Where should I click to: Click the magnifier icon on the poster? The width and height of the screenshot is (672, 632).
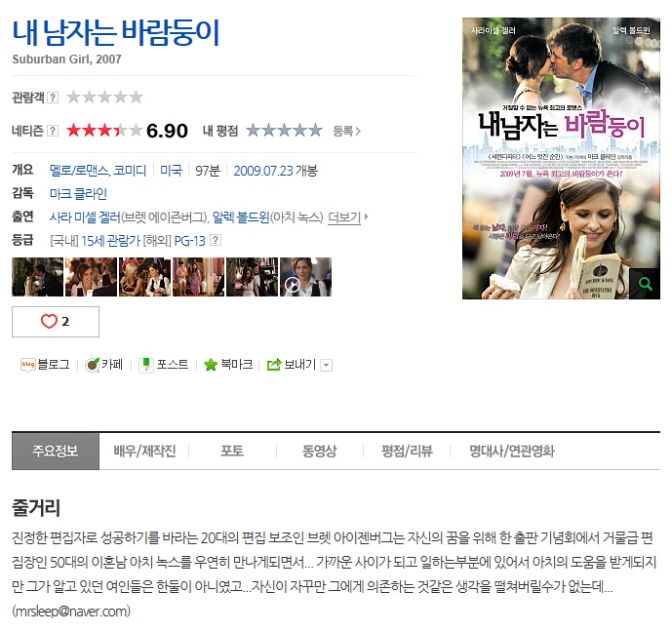pos(645,284)
